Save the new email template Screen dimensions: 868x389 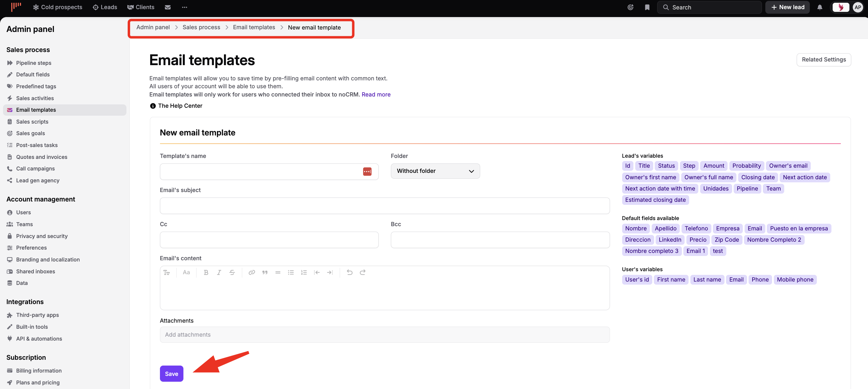click(x=172, y=373)
